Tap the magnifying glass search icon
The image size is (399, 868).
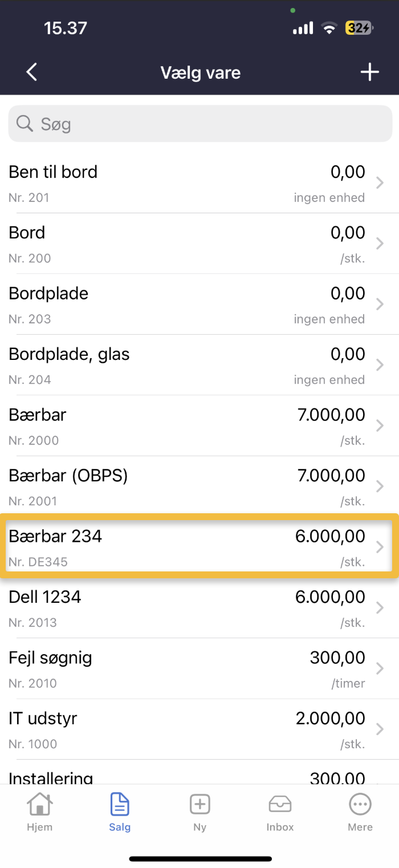pyautogui.click(x=25, y=123)
